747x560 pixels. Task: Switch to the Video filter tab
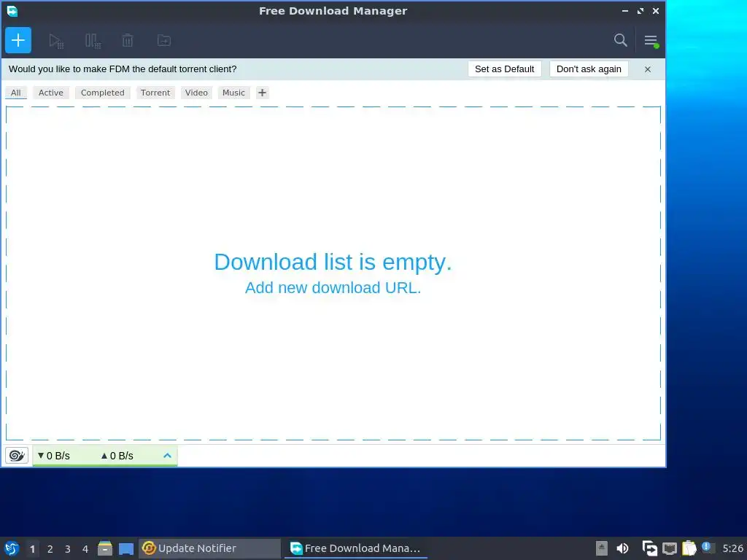(x=196, y=93)
